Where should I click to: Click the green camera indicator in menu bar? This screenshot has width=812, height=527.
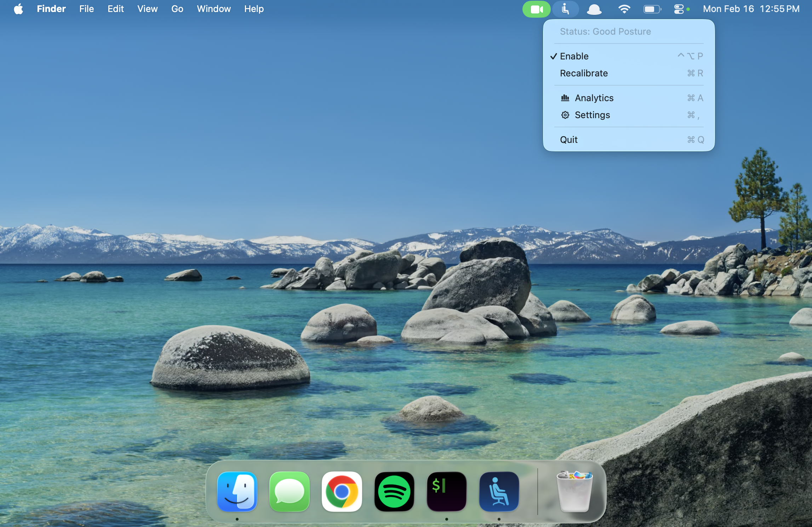[x=536, y=9]
